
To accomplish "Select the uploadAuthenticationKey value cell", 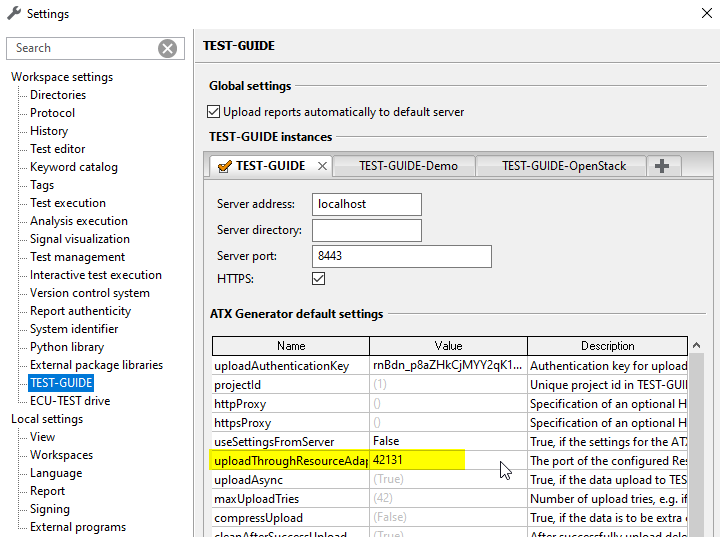I will click(x=448, y=365).
